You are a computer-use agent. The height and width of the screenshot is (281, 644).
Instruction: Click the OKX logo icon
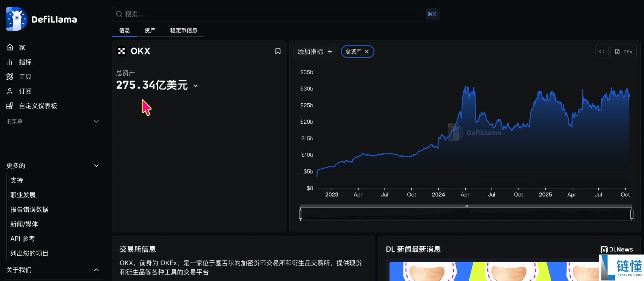point(121,51)
